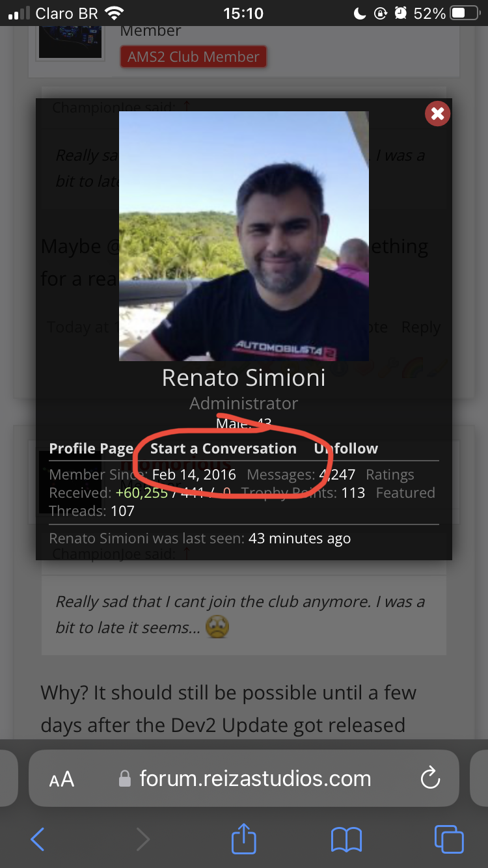Reload the page in the address bar
Screen dimensions: 488x868
(x=430, y=778)
